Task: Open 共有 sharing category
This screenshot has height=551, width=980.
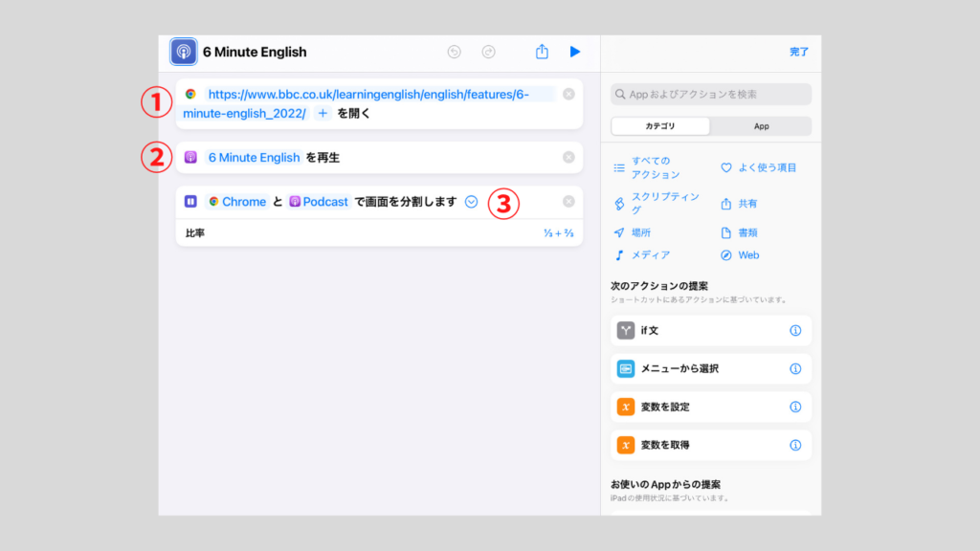Action: pyautogui.click(x=739, y=204)
